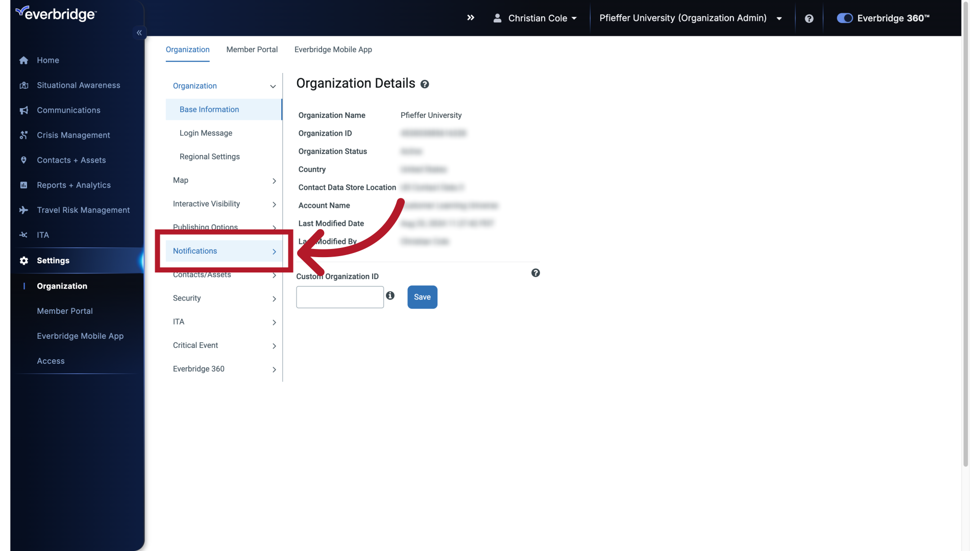980x551 pixels.
Task: Open the Everbridge Mobile App tab
Action: [332, 49]
